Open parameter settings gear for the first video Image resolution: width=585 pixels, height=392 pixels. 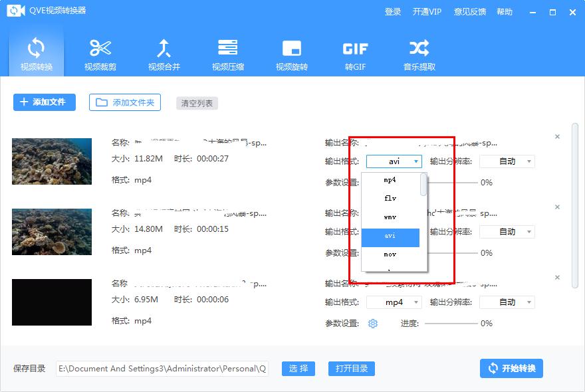coord(372,182)
